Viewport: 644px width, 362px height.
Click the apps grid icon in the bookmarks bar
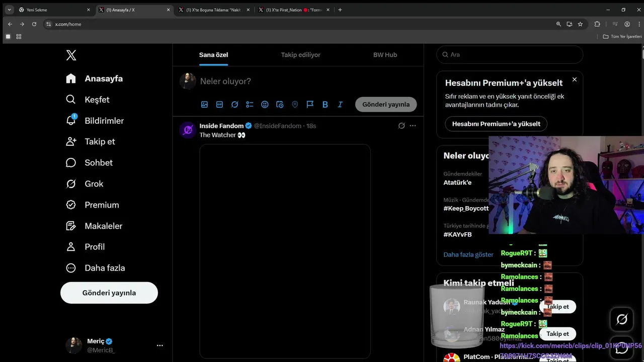(19, 37)
